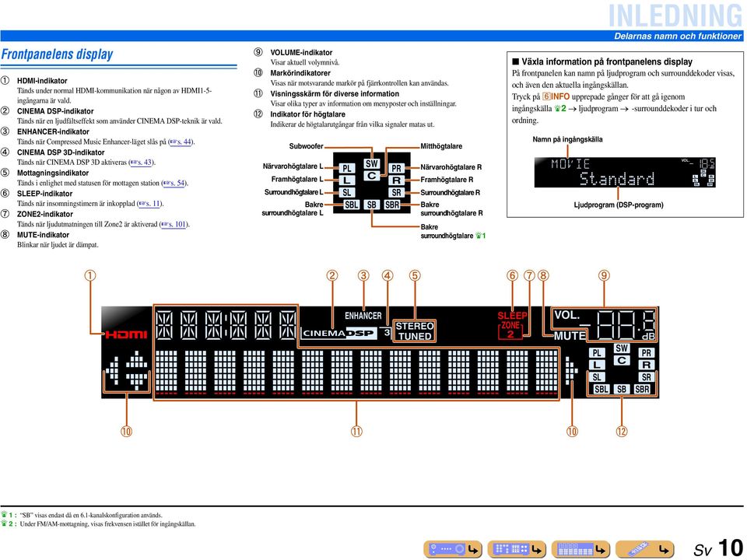Click PL box in the speaker diagram
The height and width of the screenshot is (560, 747).
click(347, 169)
